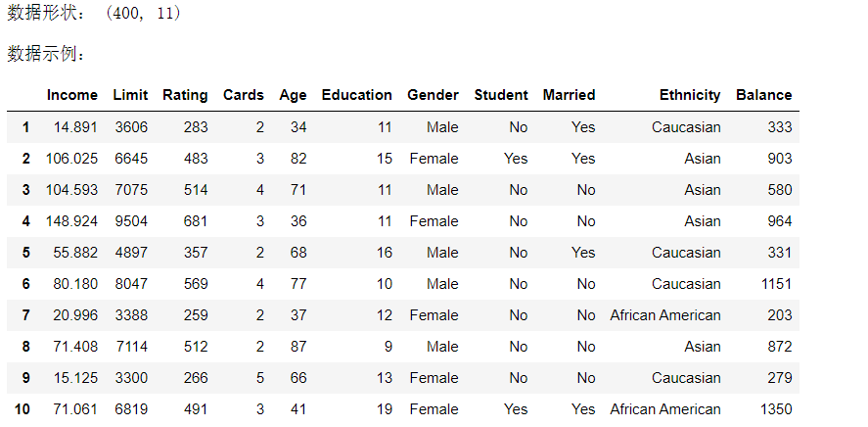Click the Education value 9 in row 8
Screen dimensions: 868x427
click(388, 347)
